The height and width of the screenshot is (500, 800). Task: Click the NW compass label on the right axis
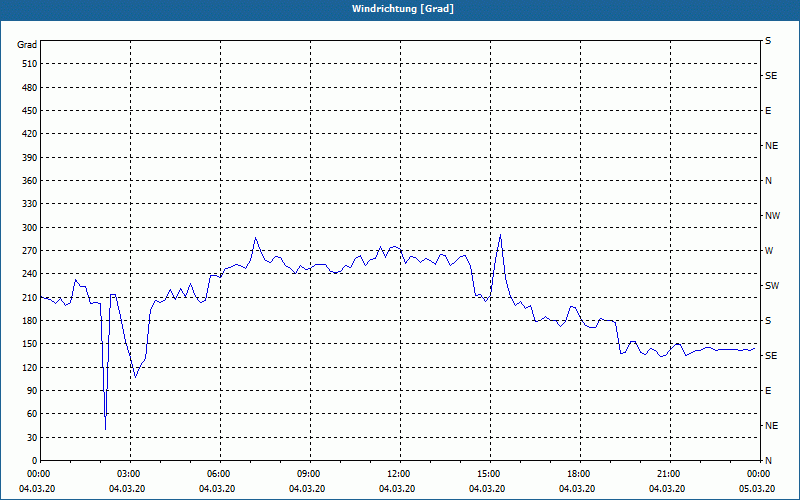pyautogui.click(x=772, y=216)
